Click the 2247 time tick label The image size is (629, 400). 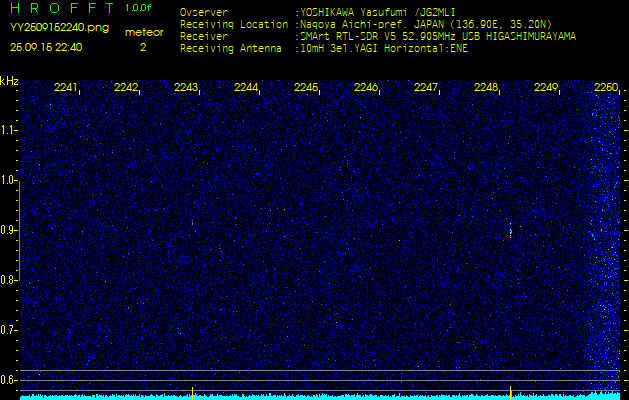point(426,88)
